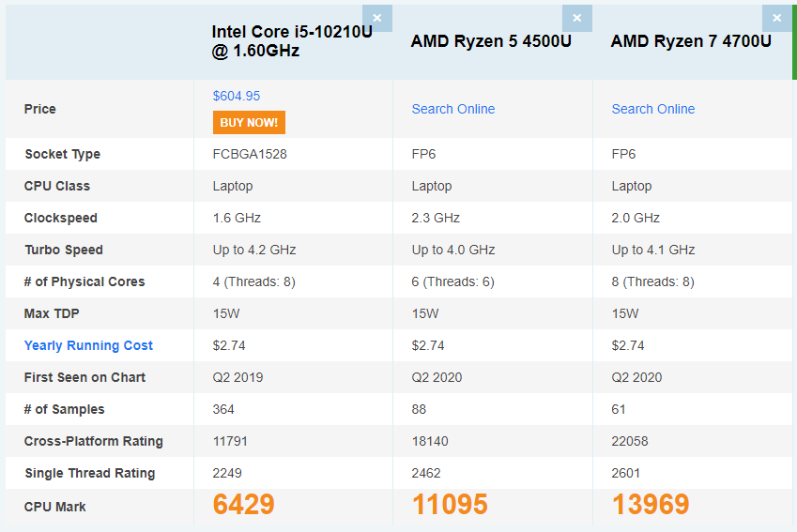
Task: Click the 13969 CPU Mark score
Action: click(x=651, y=505)
